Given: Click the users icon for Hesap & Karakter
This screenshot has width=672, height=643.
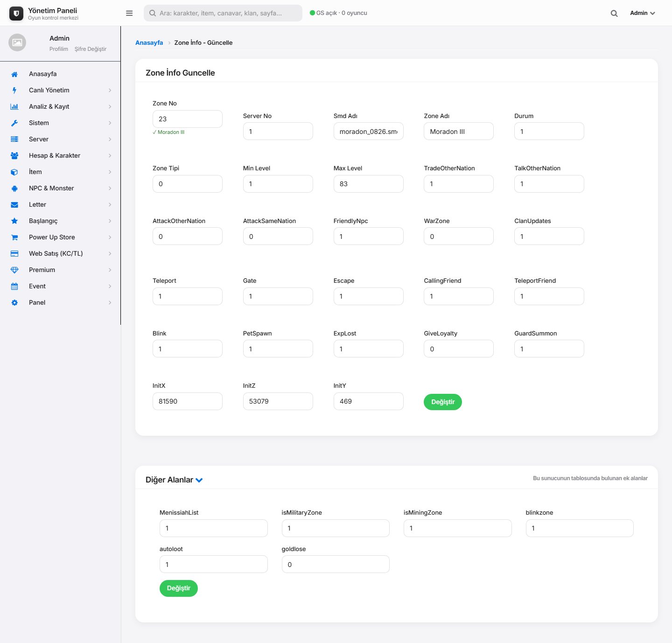Looking at the screenshot, I should [14, 156].
